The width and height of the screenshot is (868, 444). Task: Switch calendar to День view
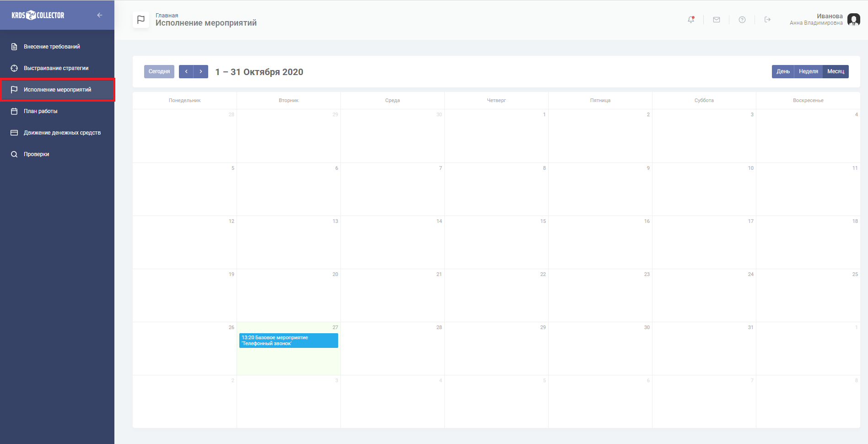pos(783,71)
